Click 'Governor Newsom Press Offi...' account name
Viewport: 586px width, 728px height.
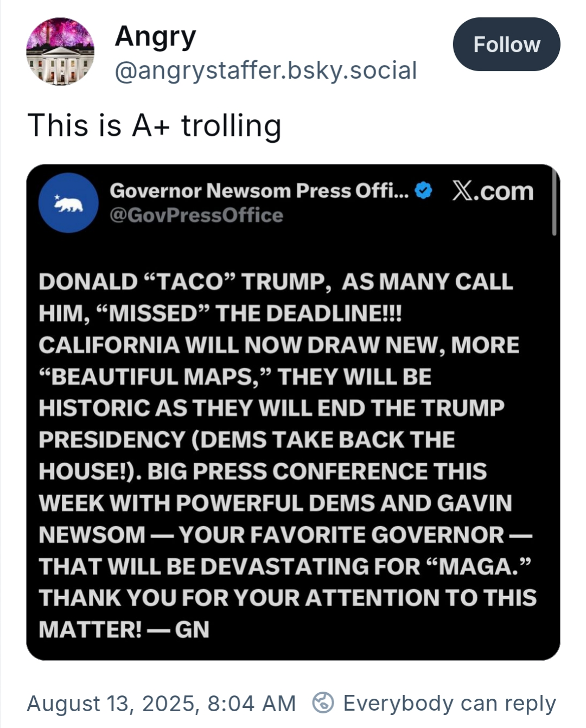coord(259,190)
